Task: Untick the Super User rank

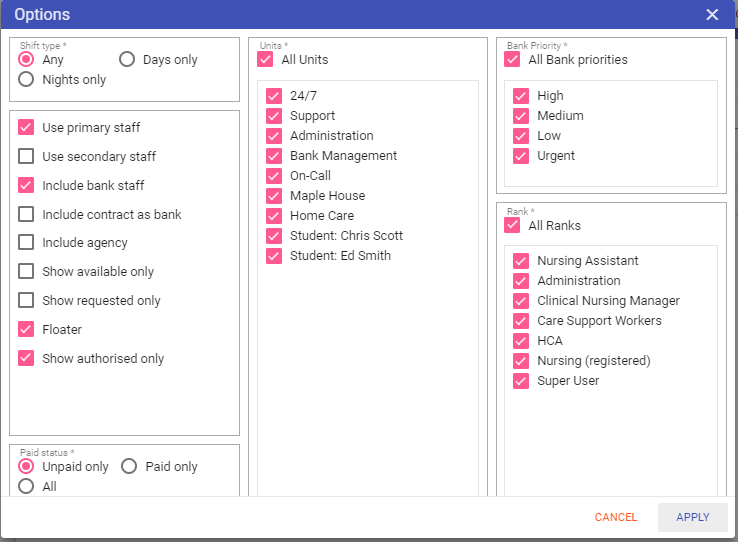Action: tap(521, 381)
